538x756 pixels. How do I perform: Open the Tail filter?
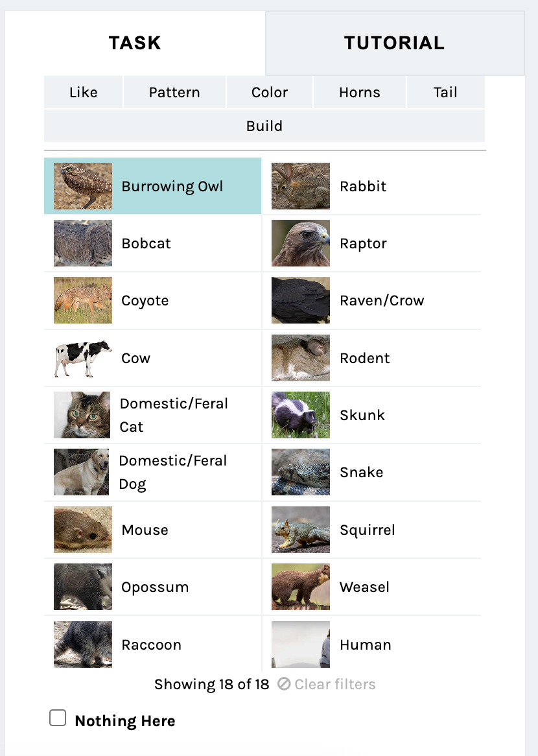point(445,92)
